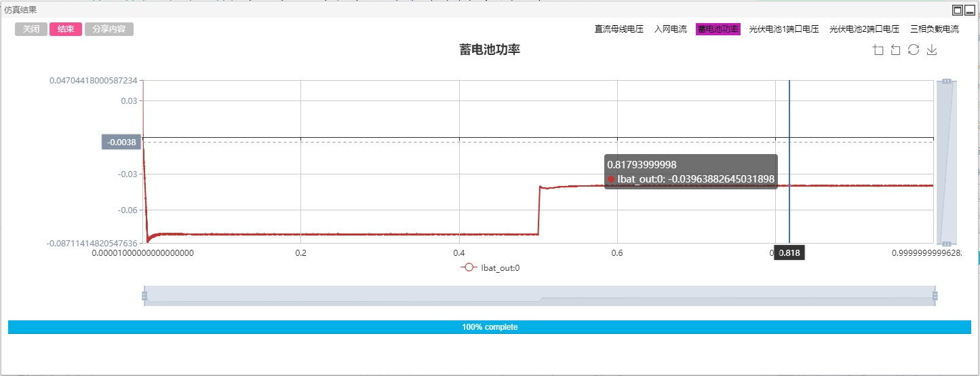This screenshot has width=980, height=376.
Task: Click the circular restore chart icon
Action: pyautogui.click(x=914, y=50)
